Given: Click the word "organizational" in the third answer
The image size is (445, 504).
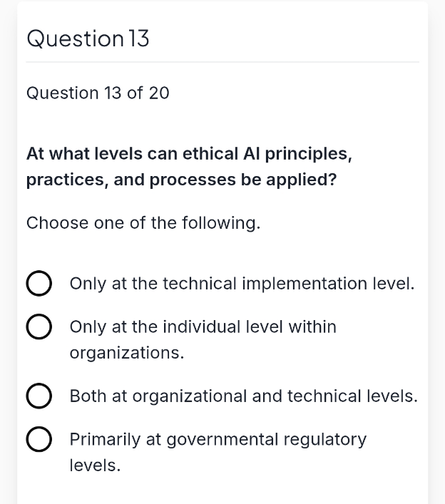Looking at the screenshot, I should click(x=190, y=396).
